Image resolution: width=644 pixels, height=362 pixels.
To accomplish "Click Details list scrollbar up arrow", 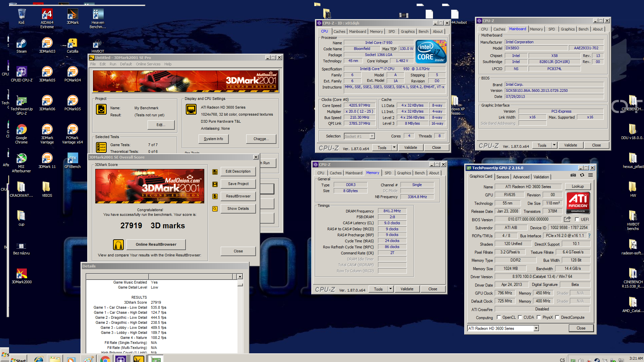I will click(240, 277).
